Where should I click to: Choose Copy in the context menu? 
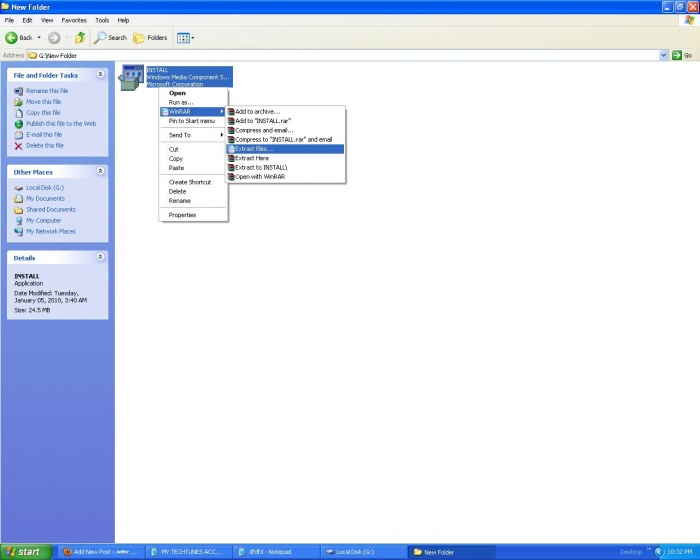coord(193,159)
